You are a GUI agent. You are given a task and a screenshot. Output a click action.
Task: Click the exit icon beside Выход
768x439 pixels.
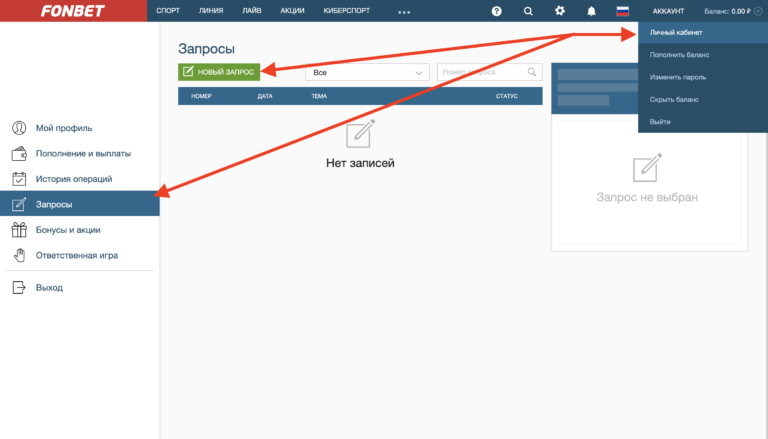click(19, 287)
